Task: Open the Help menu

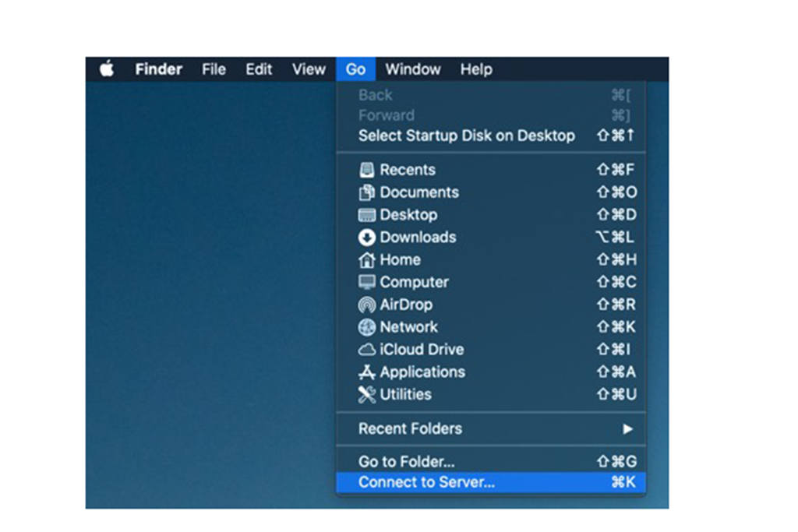Action: click(x=476, y=69)
